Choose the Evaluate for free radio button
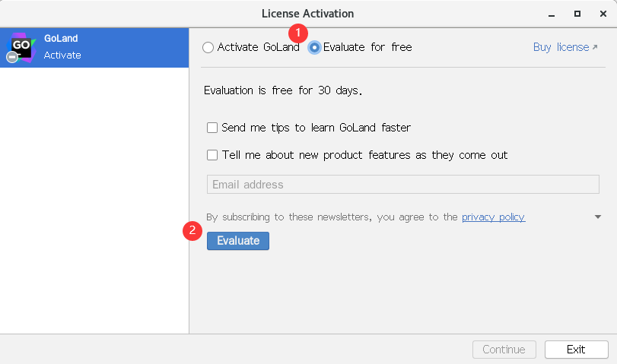Image resolution: width=617 pixels, height=364 pixels. [x=314, y=48]
